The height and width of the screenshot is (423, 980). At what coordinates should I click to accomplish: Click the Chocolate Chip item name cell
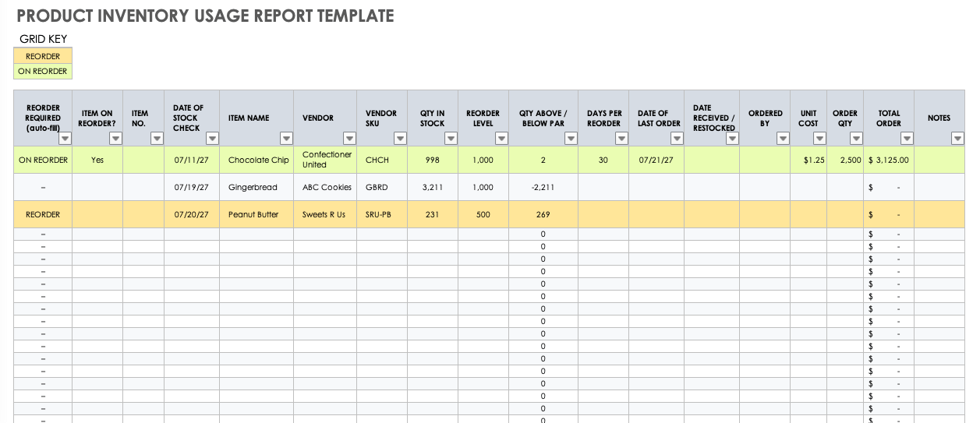pyautogui.click(x=258, y=160)
